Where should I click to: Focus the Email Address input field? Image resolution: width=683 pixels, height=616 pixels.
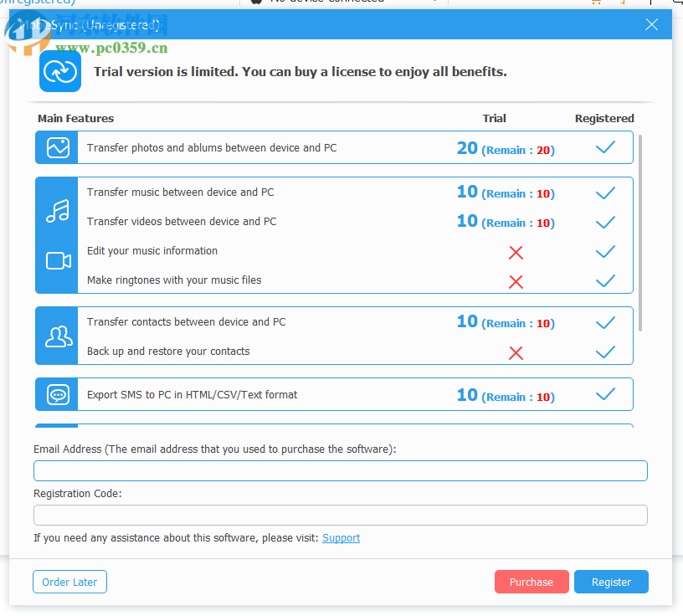341,471
